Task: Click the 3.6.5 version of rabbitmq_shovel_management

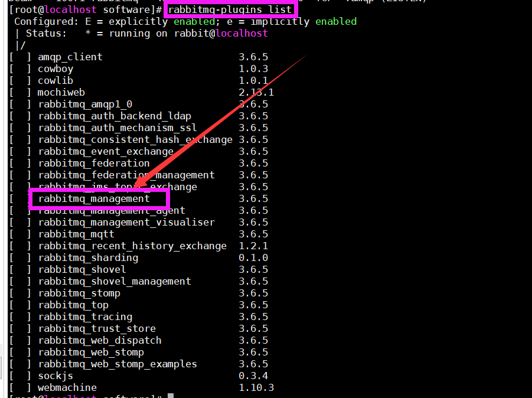Action: (253, 281)
